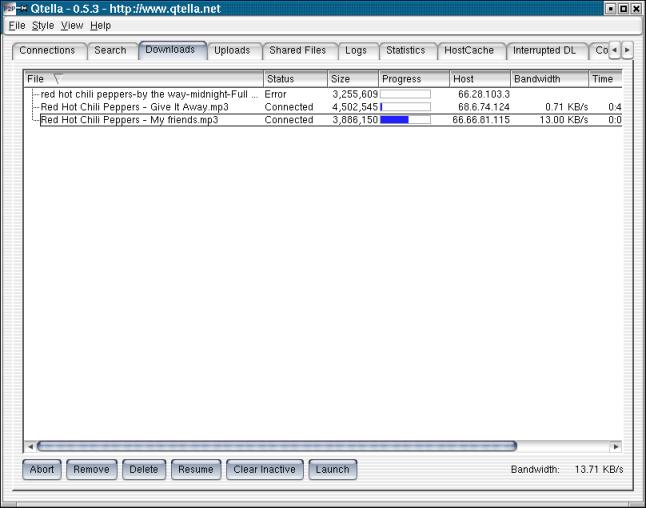Click horizontal scrollbar left arrow
Image resolution: width=646 pixels, height=508 pixels.
tap(30, 447)
